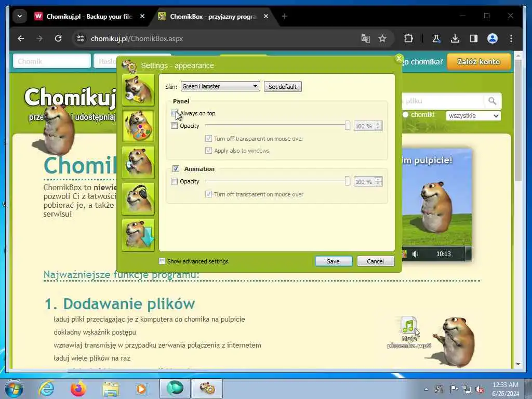Launch Internet Explorer from the taskbar

[46, 389]
